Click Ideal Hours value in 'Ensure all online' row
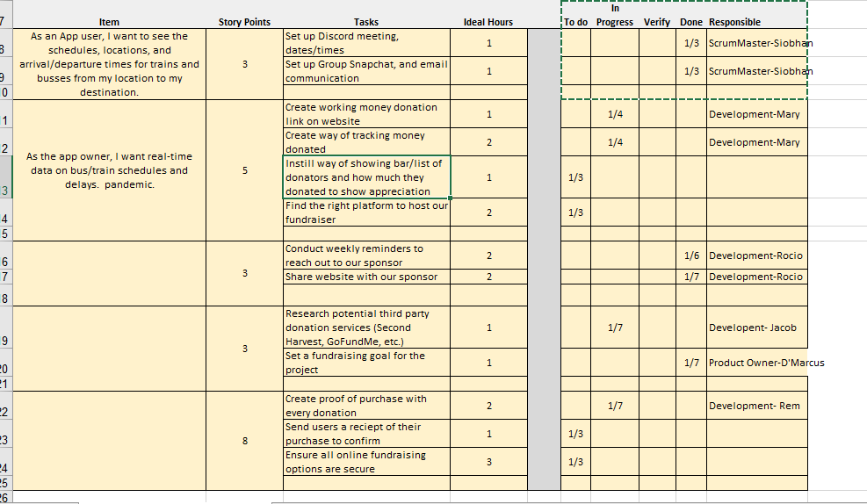Image resolution: width=867 pixels, height=504 pixels. point(488,462)
